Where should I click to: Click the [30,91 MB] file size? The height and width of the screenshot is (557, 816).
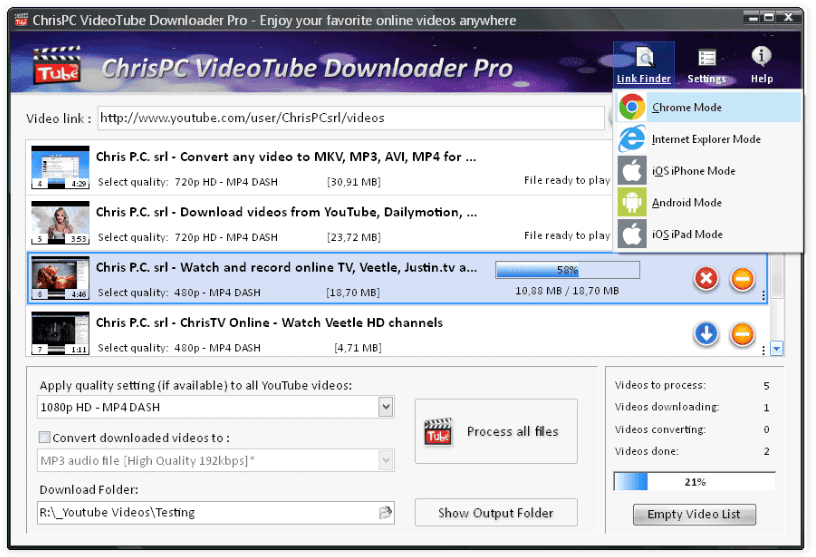[x=354, y=182]
